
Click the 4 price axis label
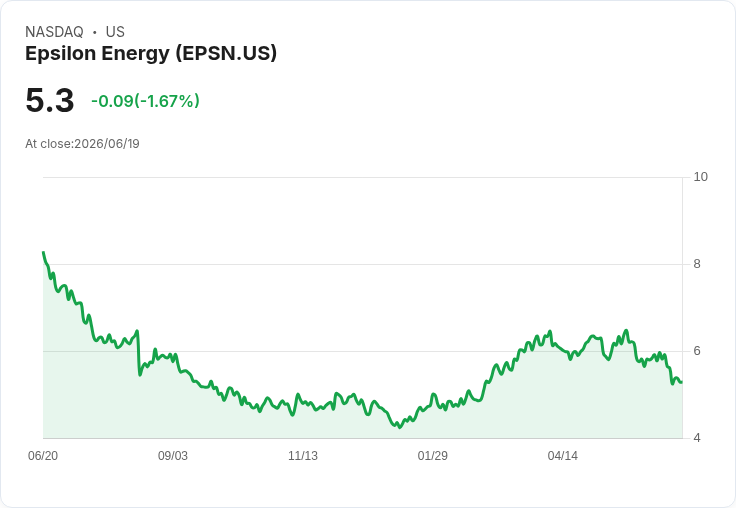click(x=697, y=438)
